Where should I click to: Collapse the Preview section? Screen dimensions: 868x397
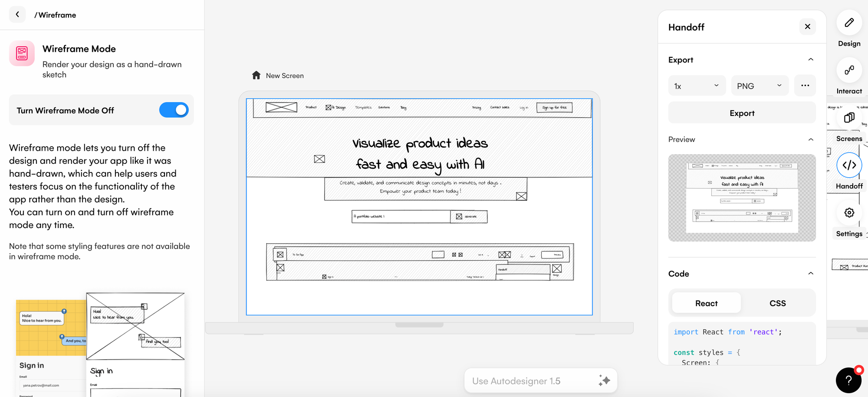click(x=811, y=139)
